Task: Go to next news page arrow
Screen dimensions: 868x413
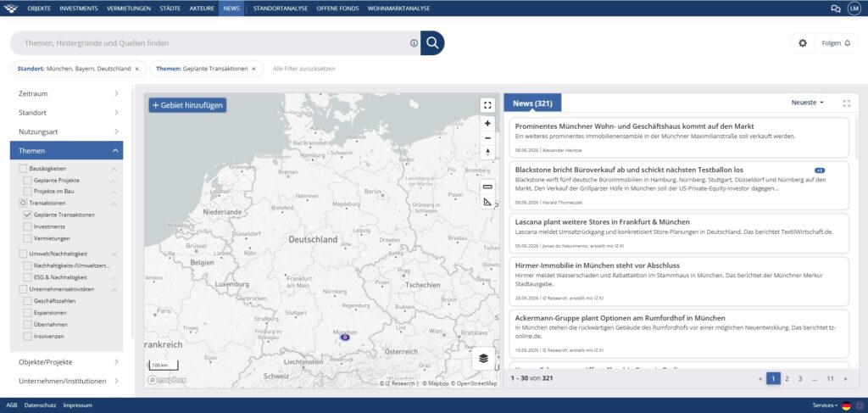Action: (845, 379)
